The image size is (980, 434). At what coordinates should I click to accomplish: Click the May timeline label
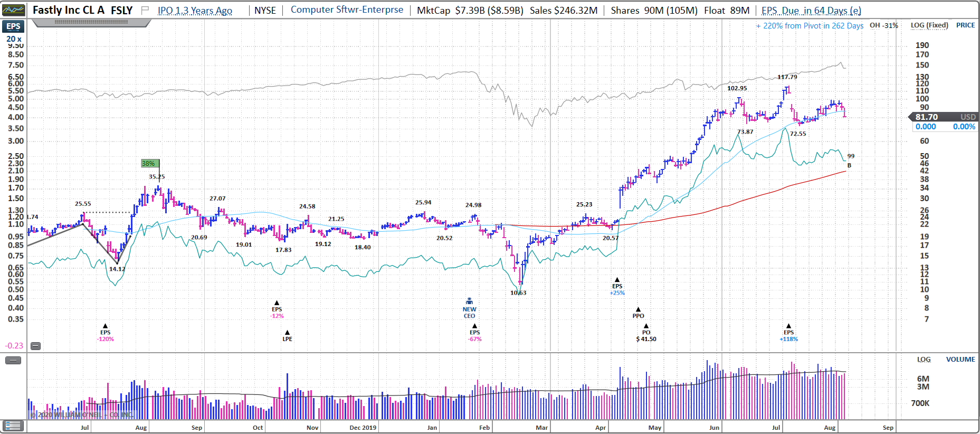click(x=655, y=428)
